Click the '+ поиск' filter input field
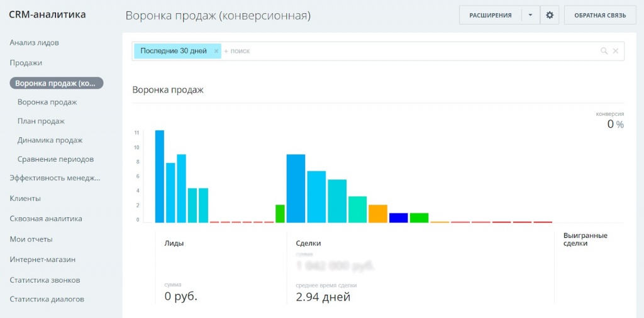This screenshot has height=318, width=644. (x=409, y=51)
